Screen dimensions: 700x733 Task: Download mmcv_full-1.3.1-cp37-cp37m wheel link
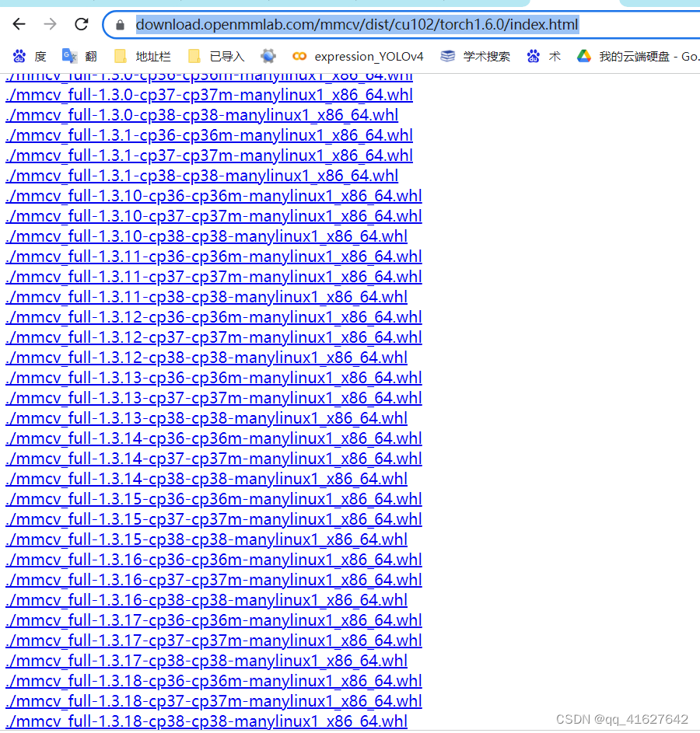(209, 155)
